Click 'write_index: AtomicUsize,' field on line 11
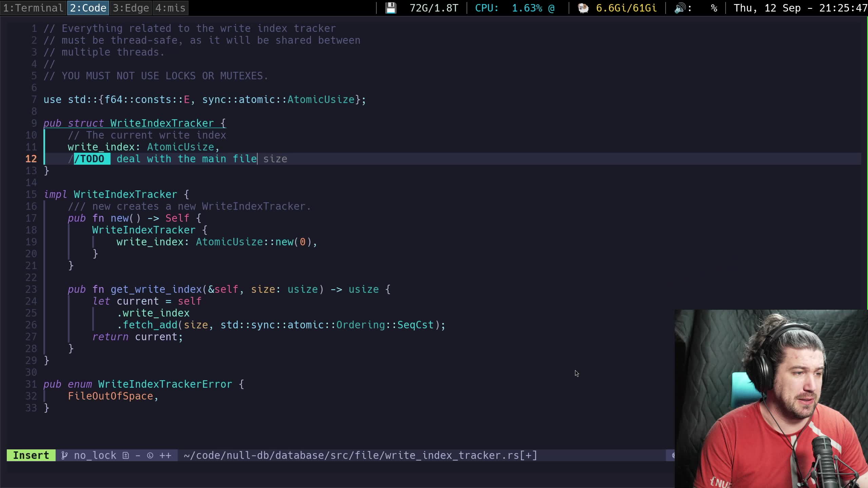Viewport: 868px width, 488px height. (x=144, y=147)
